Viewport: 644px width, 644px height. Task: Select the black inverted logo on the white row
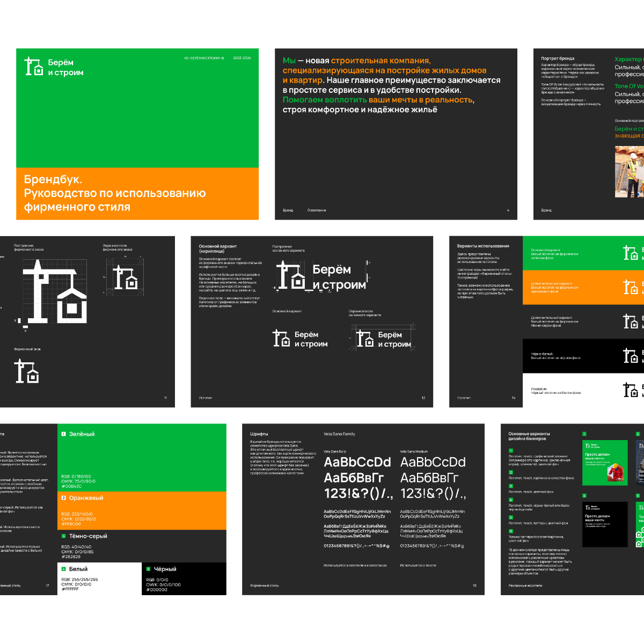coord(631,390)
